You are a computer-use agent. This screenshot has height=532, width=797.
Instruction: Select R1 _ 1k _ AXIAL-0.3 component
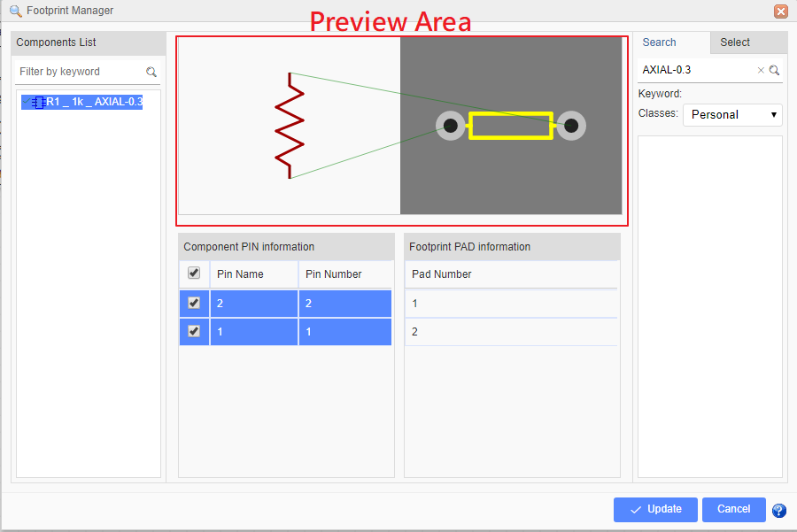point(93,103)
